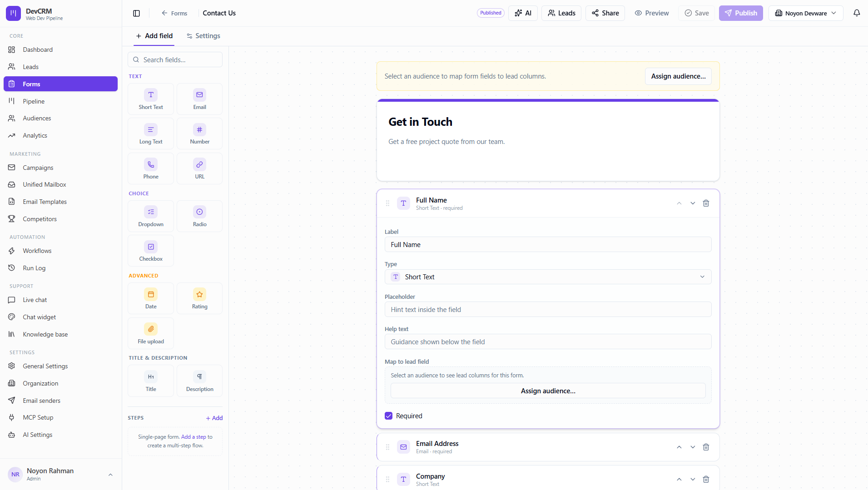The image size is (868, 490).
Task: Click Assign audience in yellow banner
Action: coord(678,76)
